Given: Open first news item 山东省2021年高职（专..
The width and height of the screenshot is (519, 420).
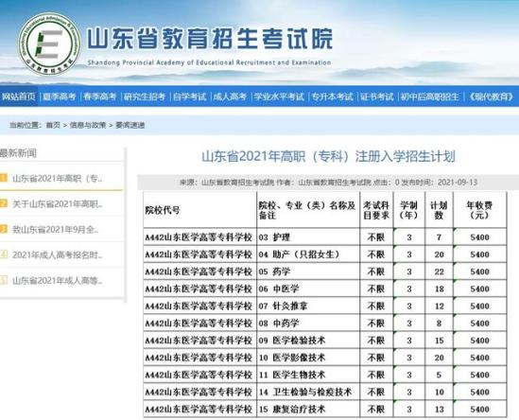Looking at the screenshot, I should pyautogui.click(x=58, y=179).
